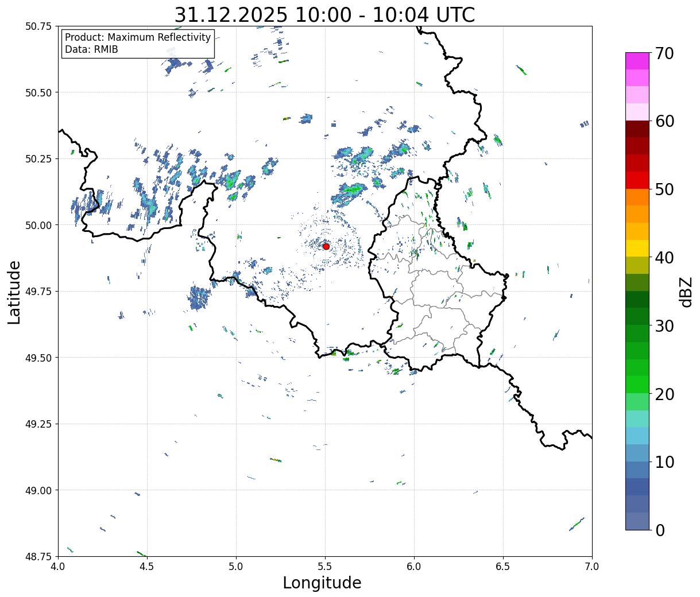700x597 pixels.
Task: Click the 5.5 longitude tick label
Action: 325,566
